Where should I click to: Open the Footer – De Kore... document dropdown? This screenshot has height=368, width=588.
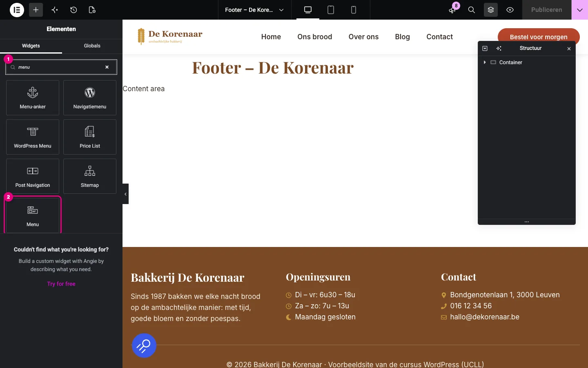[254, 10]
